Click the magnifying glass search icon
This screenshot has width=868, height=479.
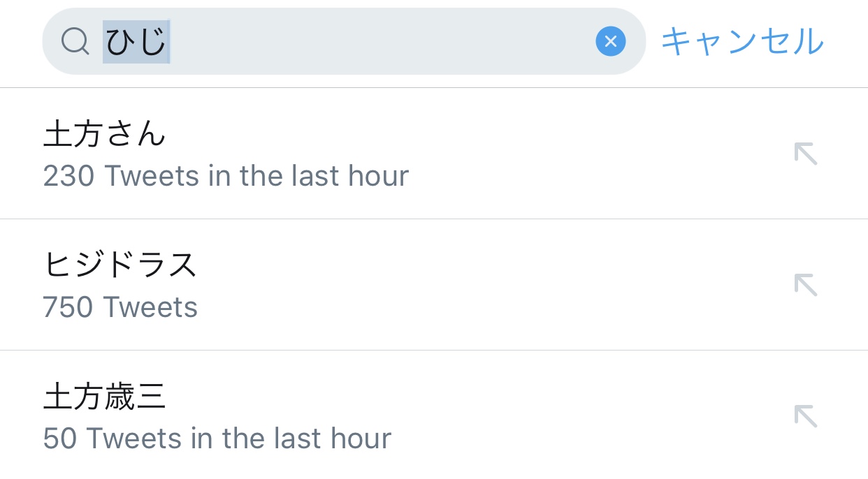pos(75,42)
